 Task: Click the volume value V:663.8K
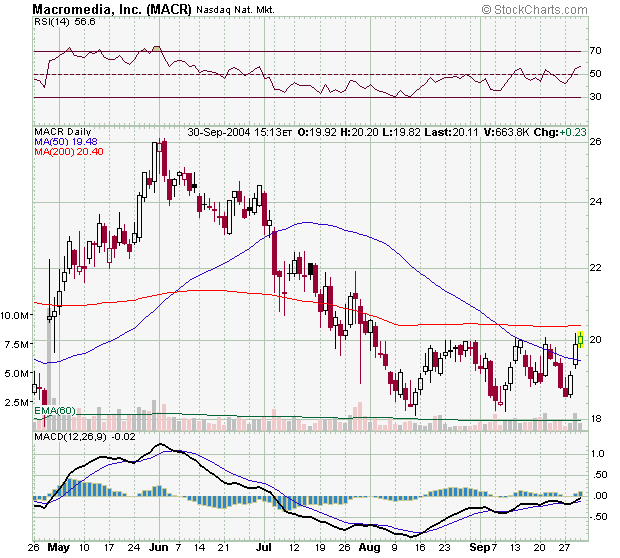pos(507,132)
